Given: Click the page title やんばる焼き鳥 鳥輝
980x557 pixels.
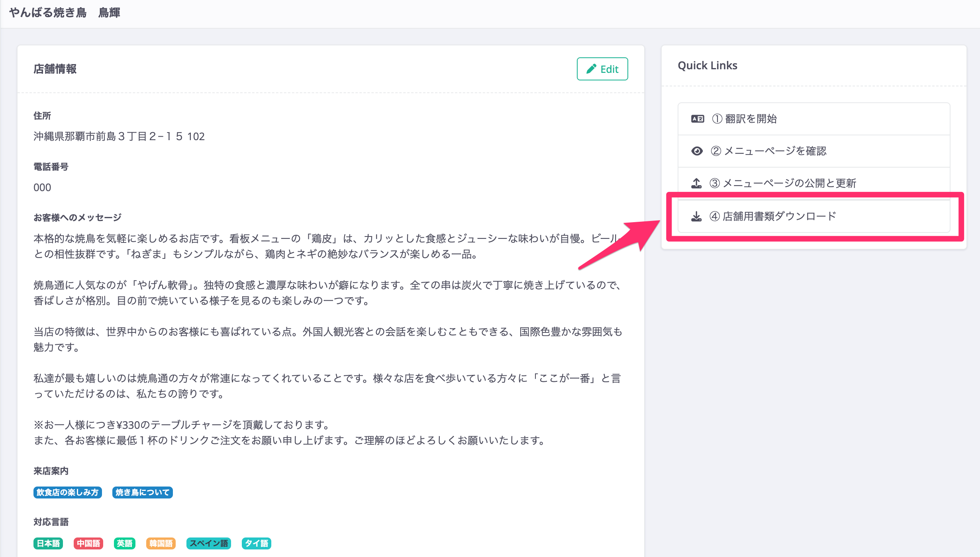Looking at the screenshot, I should [65, 13].
